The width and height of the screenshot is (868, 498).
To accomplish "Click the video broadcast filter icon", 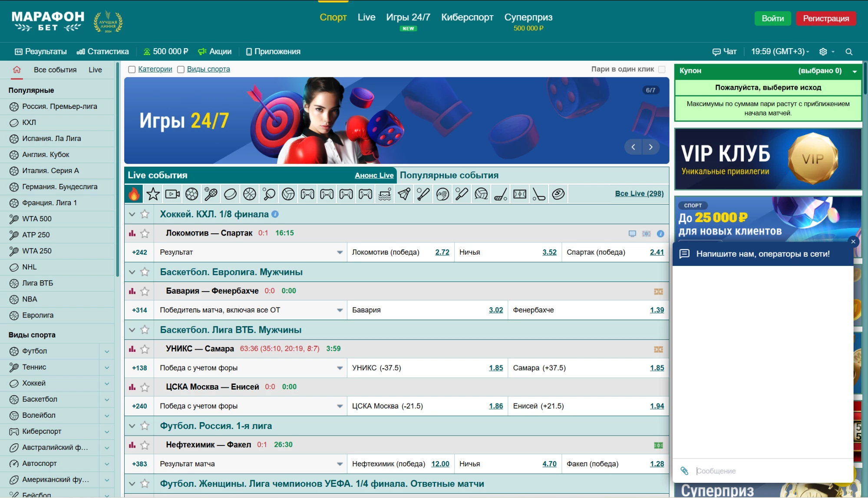I will (172, 194).
